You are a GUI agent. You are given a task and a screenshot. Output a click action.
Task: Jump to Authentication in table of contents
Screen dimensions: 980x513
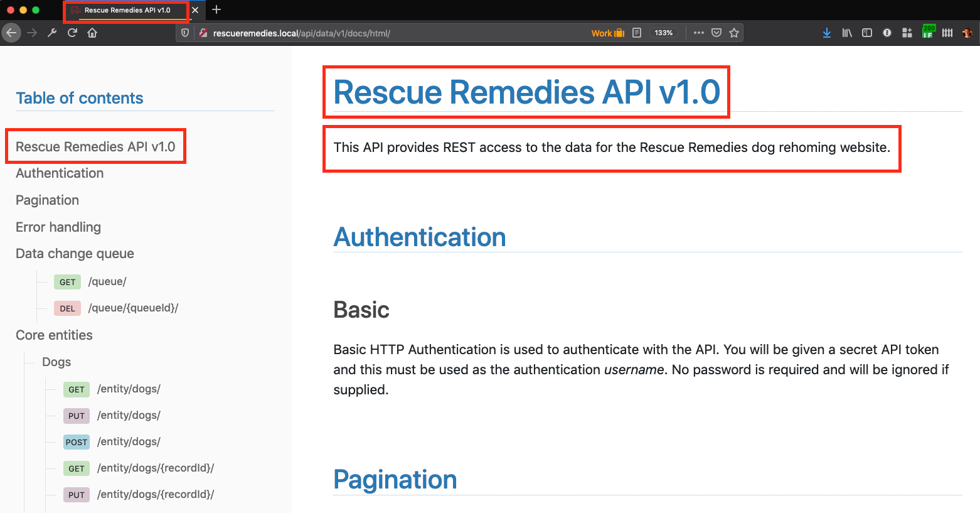pos(60,173)
